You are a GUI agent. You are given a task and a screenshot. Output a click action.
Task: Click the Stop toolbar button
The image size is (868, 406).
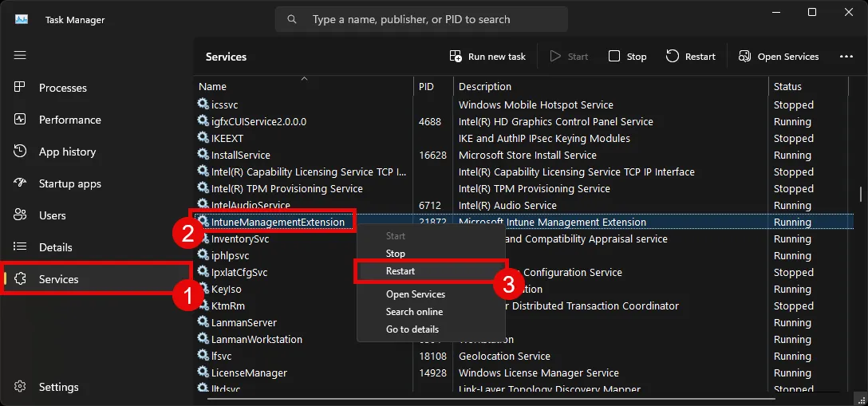tap(627, 57)
